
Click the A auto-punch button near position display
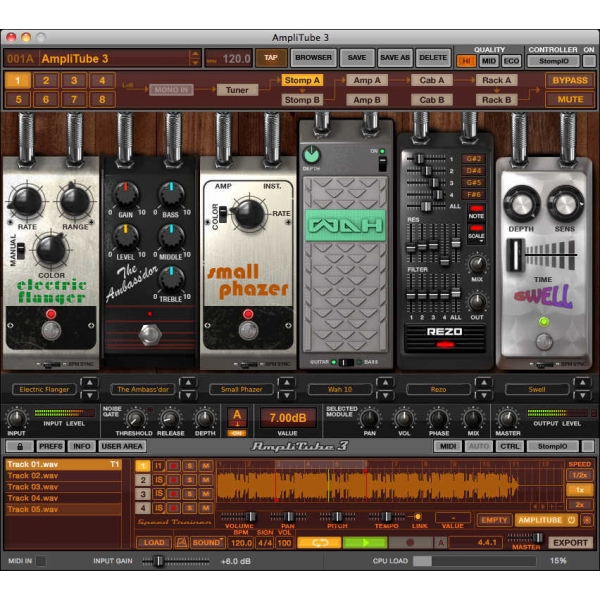pyautogui.click(x=441, y=543)
